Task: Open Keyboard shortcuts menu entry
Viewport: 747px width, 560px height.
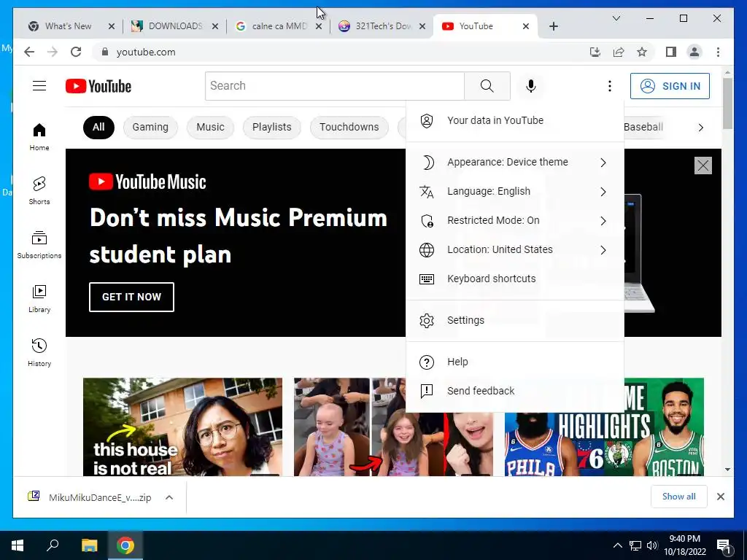Action: [x=514, y=279]
